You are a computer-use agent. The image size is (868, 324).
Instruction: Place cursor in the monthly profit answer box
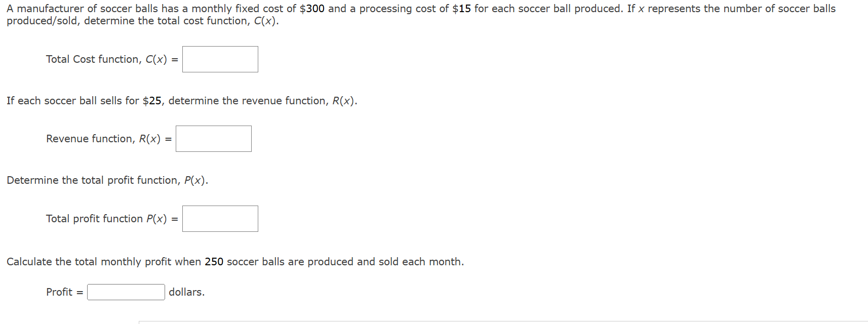click(126, 292)
